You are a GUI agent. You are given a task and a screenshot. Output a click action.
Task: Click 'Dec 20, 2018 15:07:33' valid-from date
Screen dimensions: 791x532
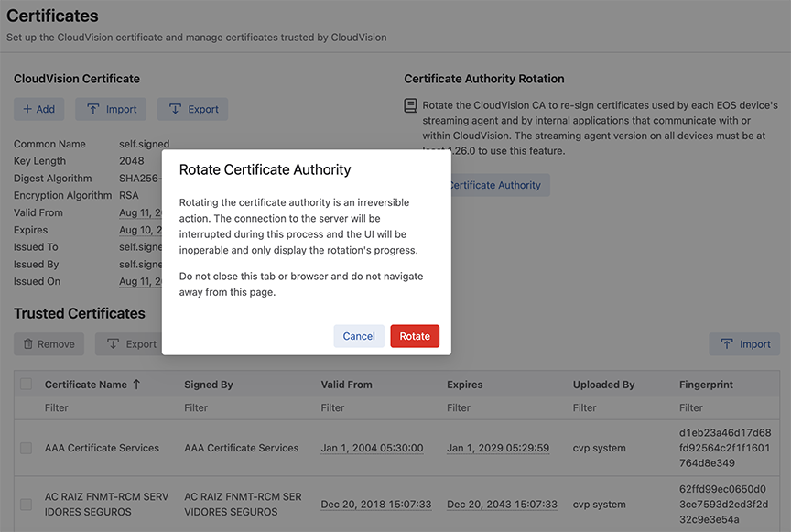click(x=376, y=505)
